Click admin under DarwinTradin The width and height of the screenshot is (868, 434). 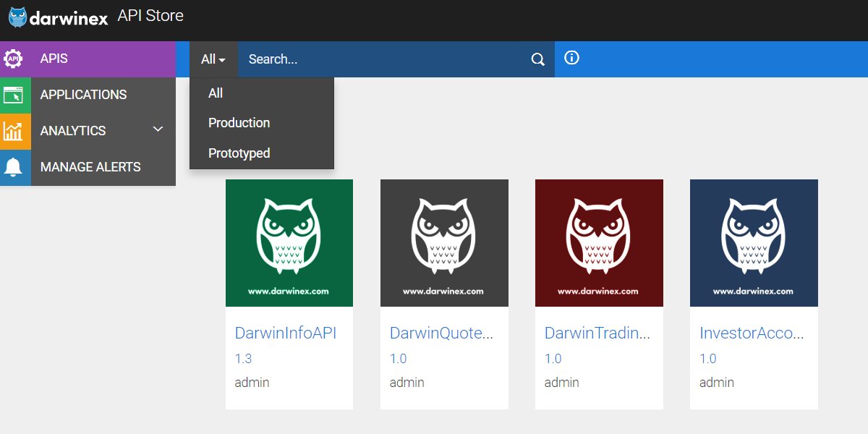pos(562,383)
